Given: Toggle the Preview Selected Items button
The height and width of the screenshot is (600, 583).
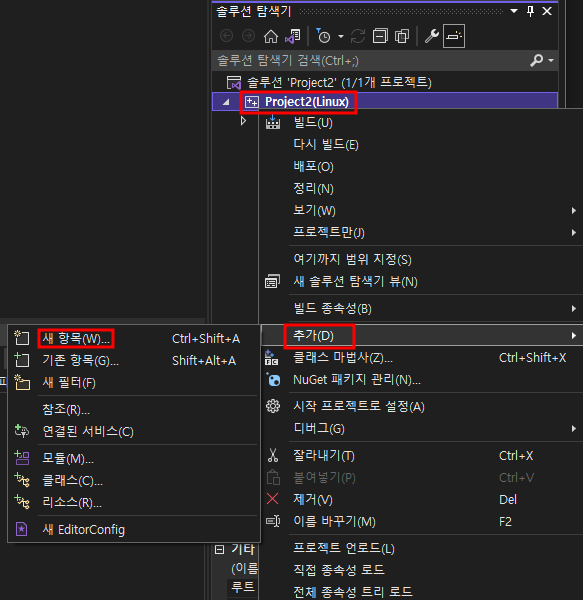Looking at the screenshot, I should (x=454, y=36).
